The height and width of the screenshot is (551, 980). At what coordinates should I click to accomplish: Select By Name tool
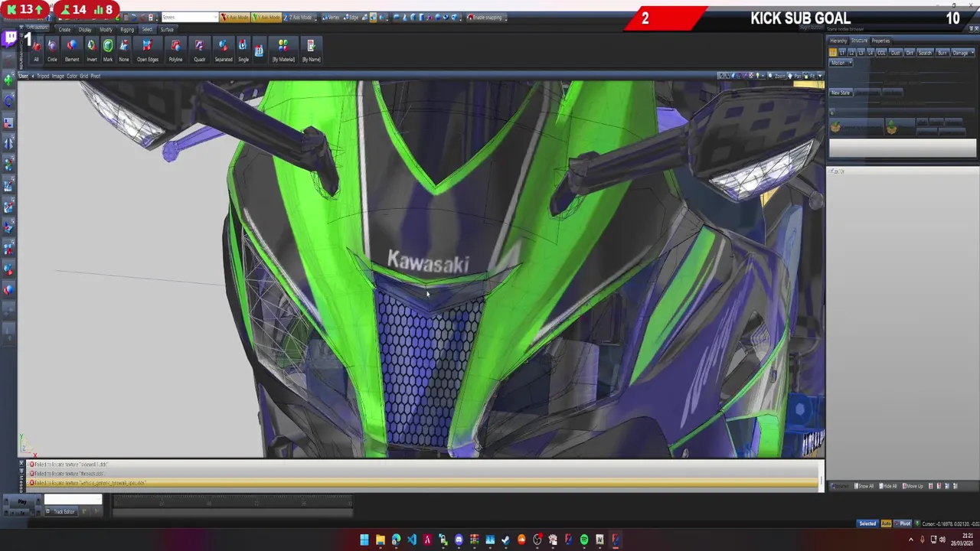tap(311, 51)
